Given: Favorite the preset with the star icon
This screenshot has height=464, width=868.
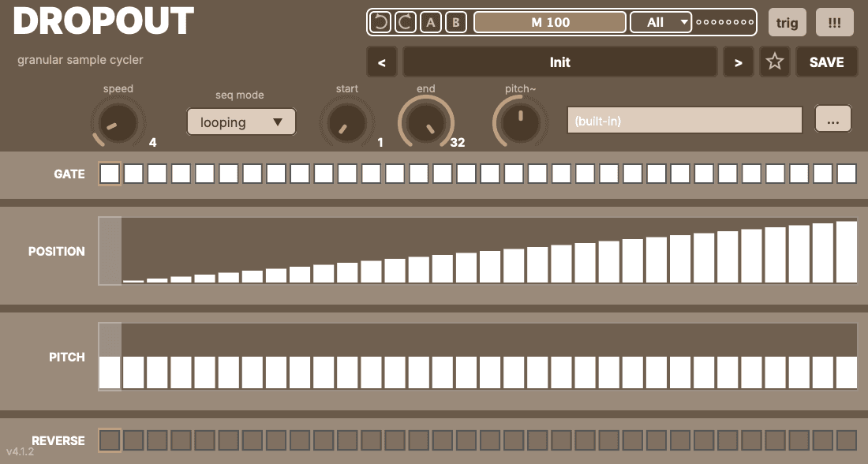Looking at the screenshot, I should pyautogui.click(x=774, y=62).
